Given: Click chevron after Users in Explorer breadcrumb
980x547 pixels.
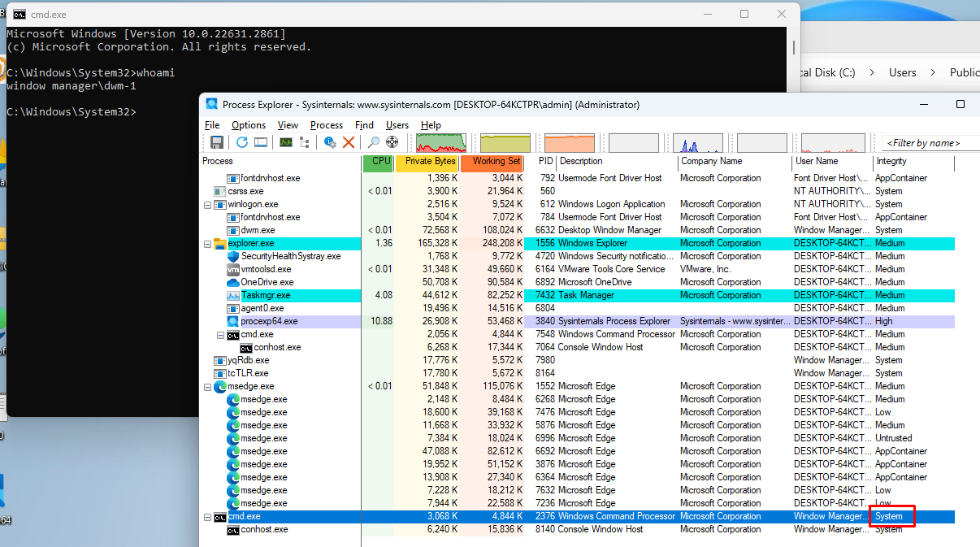Looking at the screenshot, I should 933,72.
